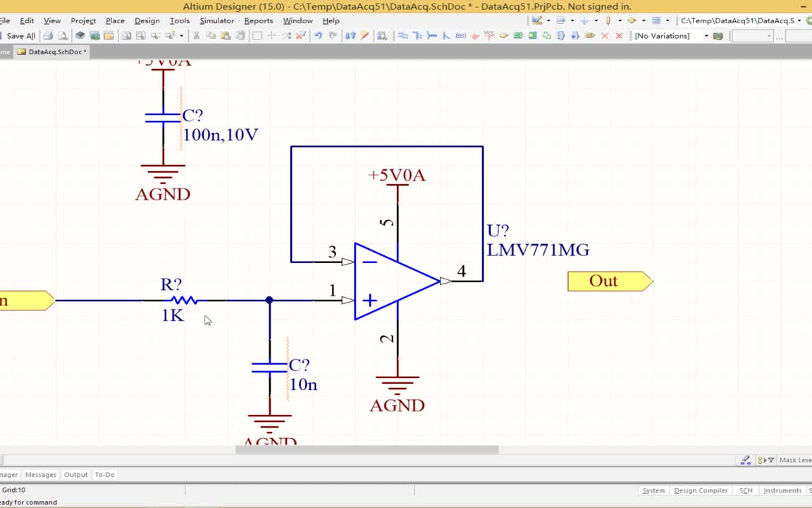
Task: Open the grid settings dropdown arrow
Action: (667, 21)
